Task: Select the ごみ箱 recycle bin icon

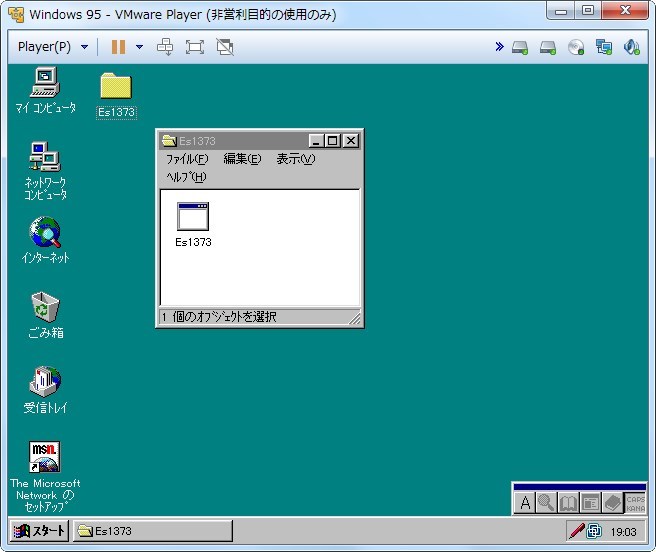Action: (45, 315)
